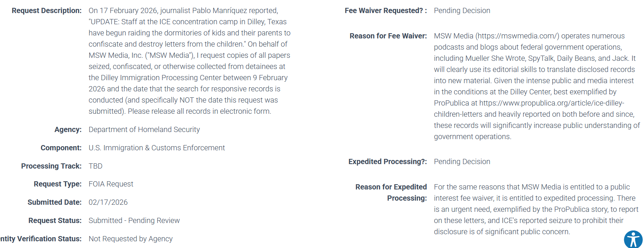Viewport: 644px width, 248px height.
Task: Click Pending Decision beside Fee Waiver Requested
Action: [x=462, y=11]
